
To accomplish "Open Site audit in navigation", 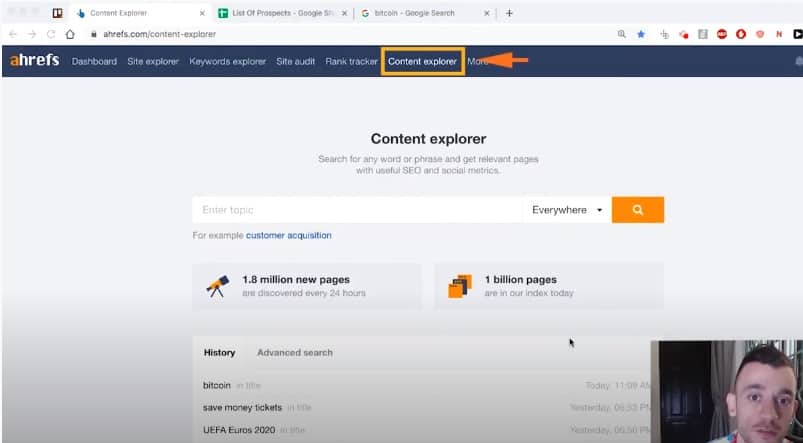I will tap(295, 61).
